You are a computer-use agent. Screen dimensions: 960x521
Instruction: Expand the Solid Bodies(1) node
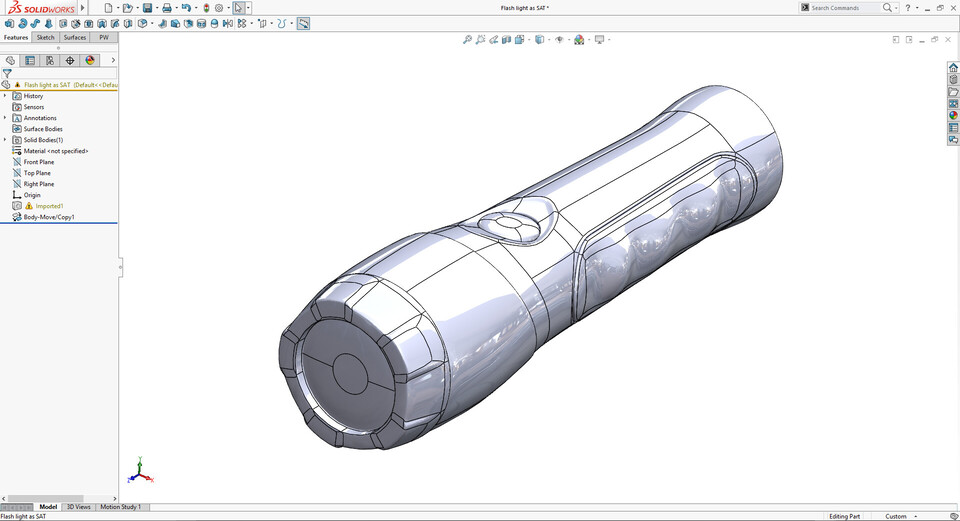click(5, 140)
